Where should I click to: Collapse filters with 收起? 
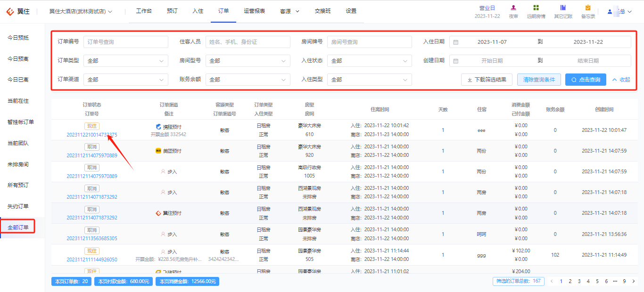point(621,80)
